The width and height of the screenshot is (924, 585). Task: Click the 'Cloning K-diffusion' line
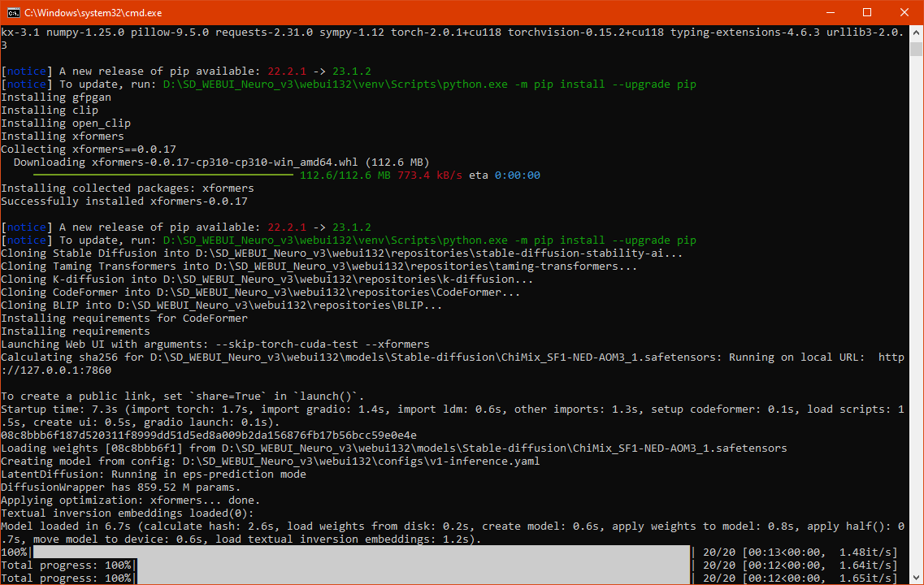[x=267, y=279]
